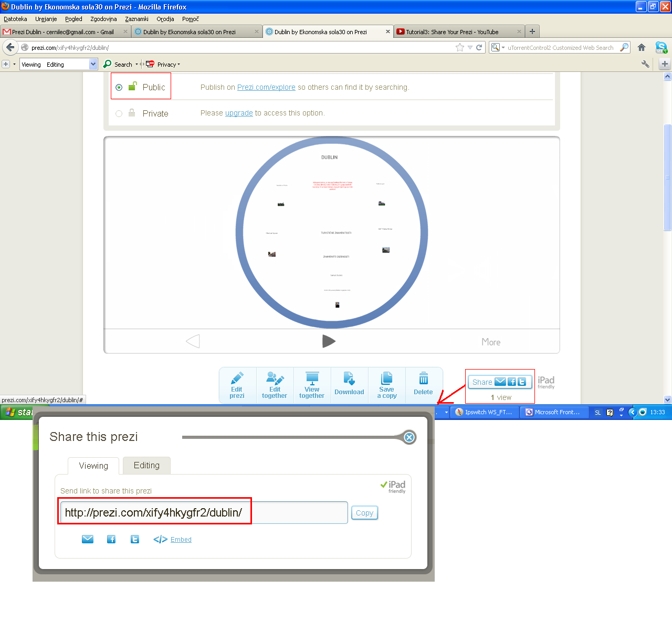Click the upgrade link
Image resolution: width=672 pixels, height=631 pixels.
(x=239, y=113)
